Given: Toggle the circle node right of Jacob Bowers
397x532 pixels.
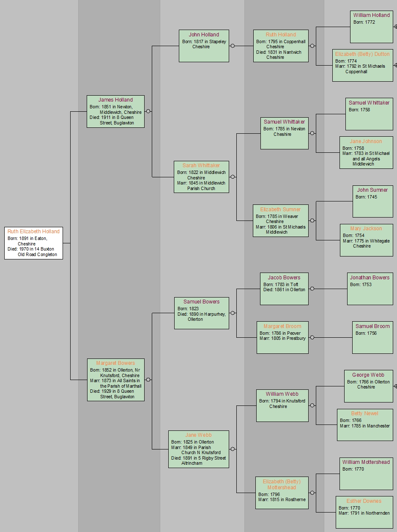Looking at the screenshot, I should pyautogui.click(x=312, y=289).
